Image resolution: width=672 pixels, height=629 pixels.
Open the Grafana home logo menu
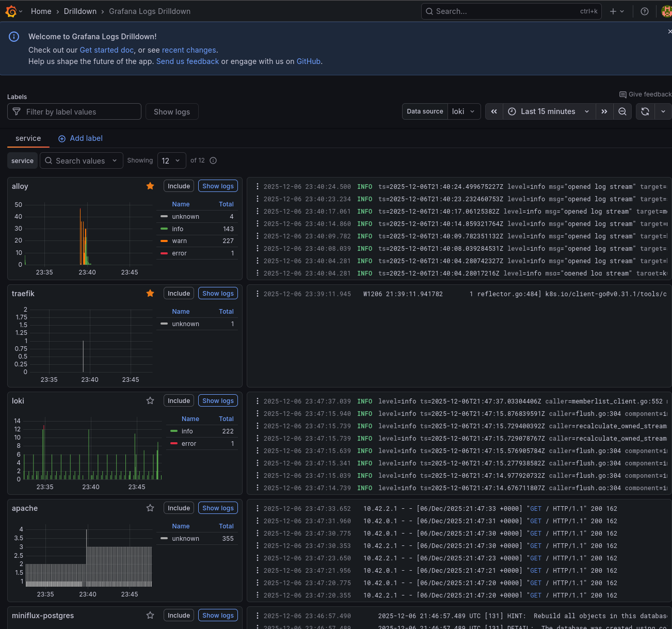[x=10, y=11]
